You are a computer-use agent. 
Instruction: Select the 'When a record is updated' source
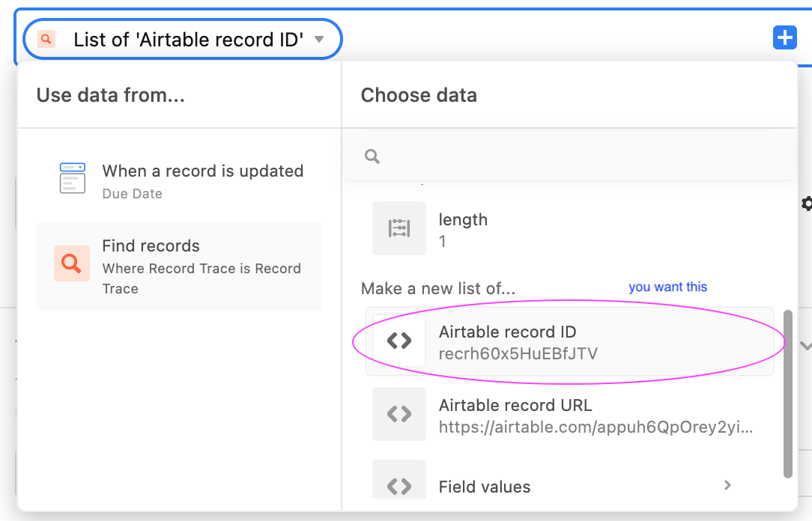(x=180, y=181)
